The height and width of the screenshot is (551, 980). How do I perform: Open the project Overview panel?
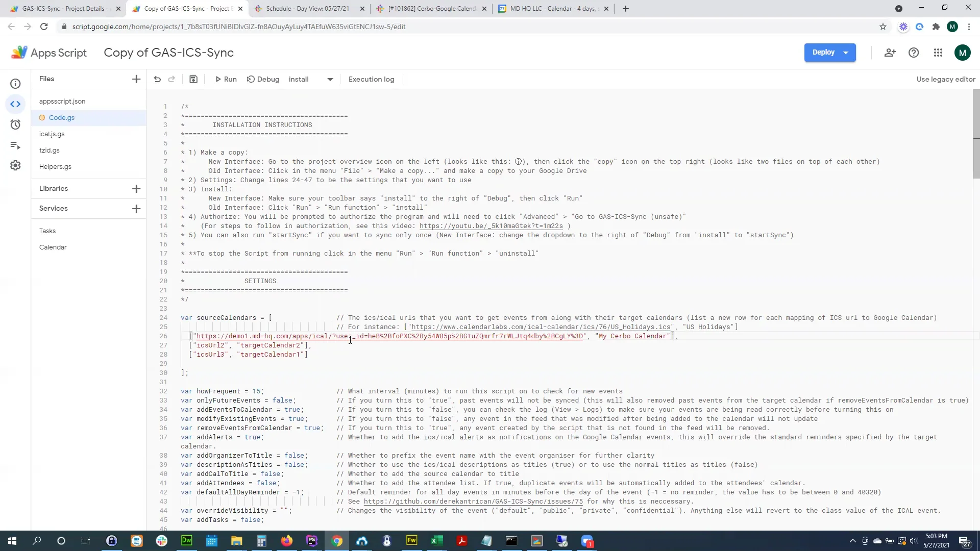[x=15, y=83]
